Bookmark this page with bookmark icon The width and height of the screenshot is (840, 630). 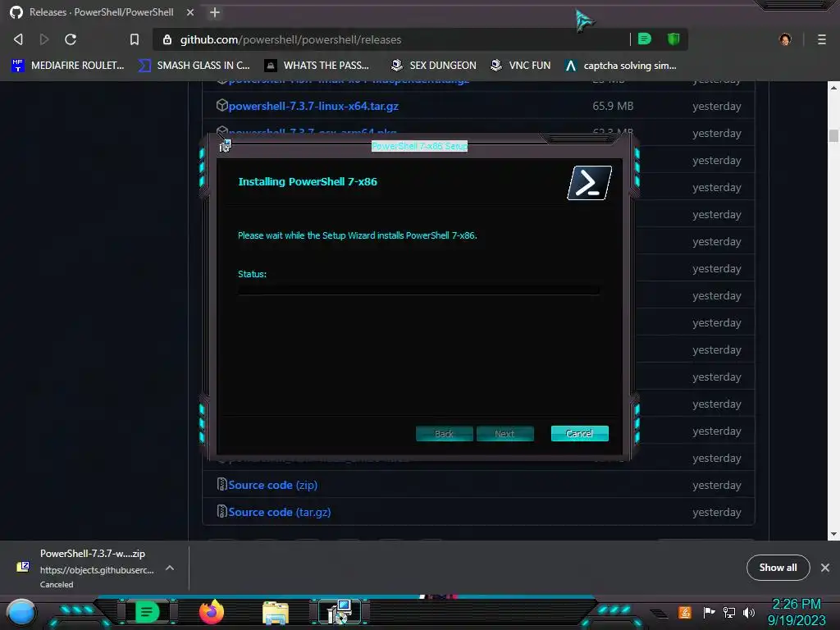[x=135, y=39]
